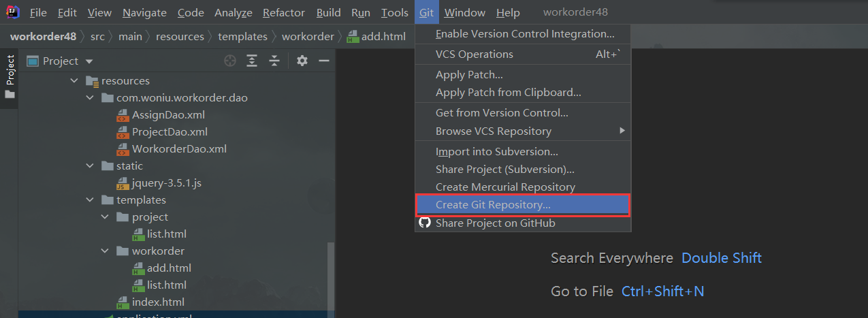Click the Collapse All icon in Project toolbar
Viewport: 868px width, 318px height.
274,61
